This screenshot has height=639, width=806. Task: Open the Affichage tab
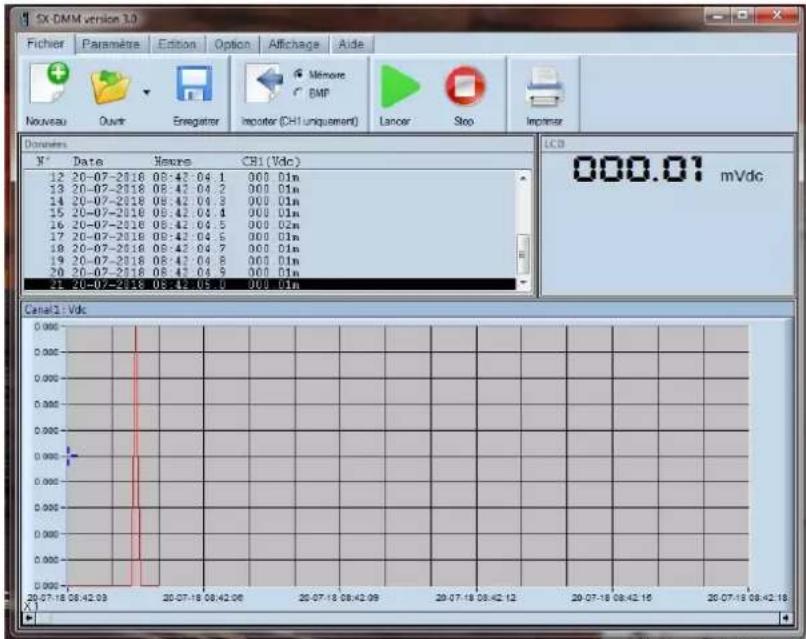pos(294,45)
